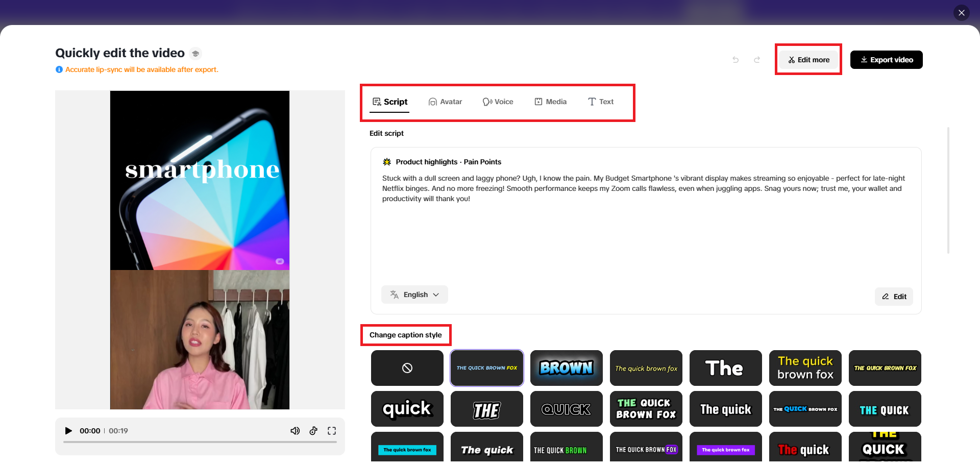980x466 pixels.
Task: Redo the last edit
Action: [757, 60]
